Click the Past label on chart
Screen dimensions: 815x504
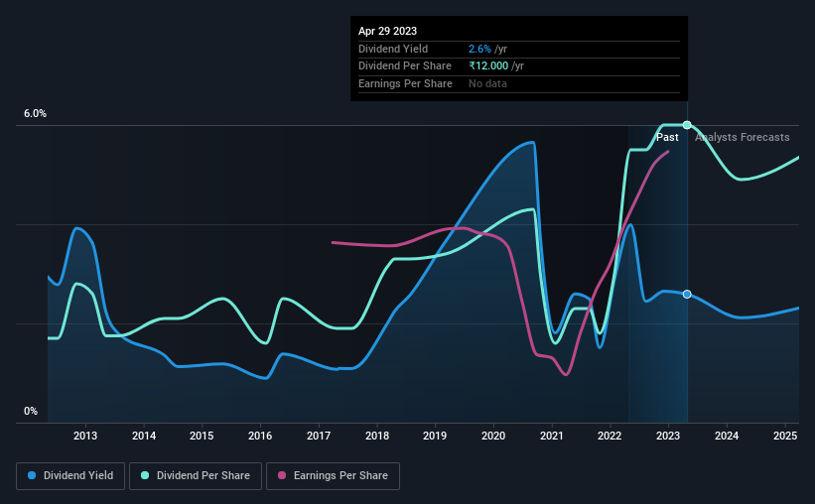[x=667, y=137]
